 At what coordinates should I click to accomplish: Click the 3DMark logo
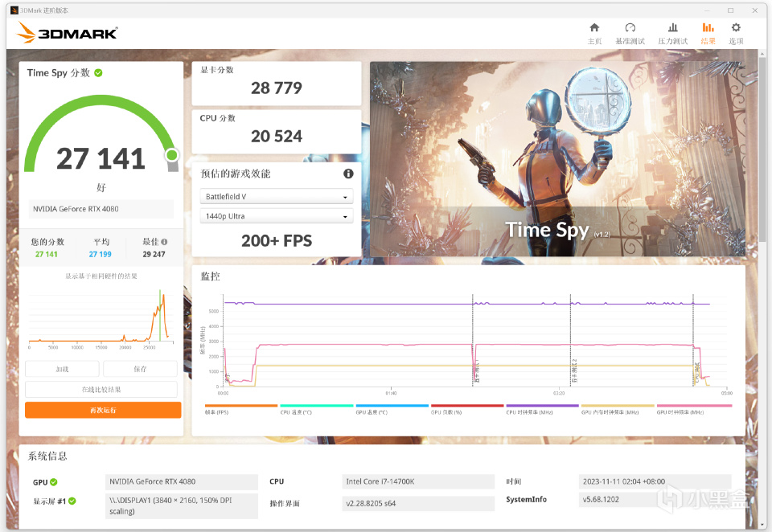pos(67,32)
